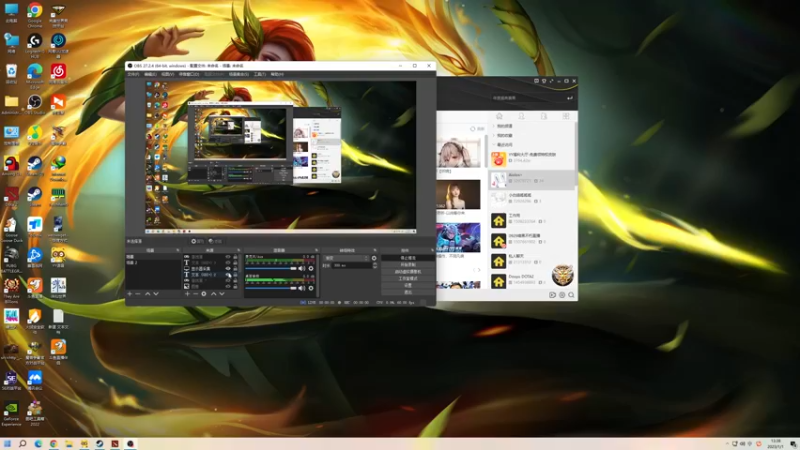800x450 pixels.
Task: Add a new source with the plus icon
Action: (x=187, y=294)
